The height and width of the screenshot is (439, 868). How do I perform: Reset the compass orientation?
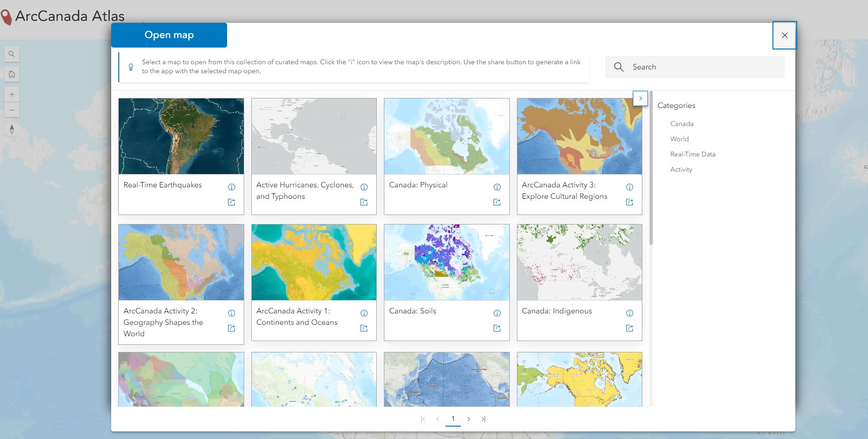point(12,129)
